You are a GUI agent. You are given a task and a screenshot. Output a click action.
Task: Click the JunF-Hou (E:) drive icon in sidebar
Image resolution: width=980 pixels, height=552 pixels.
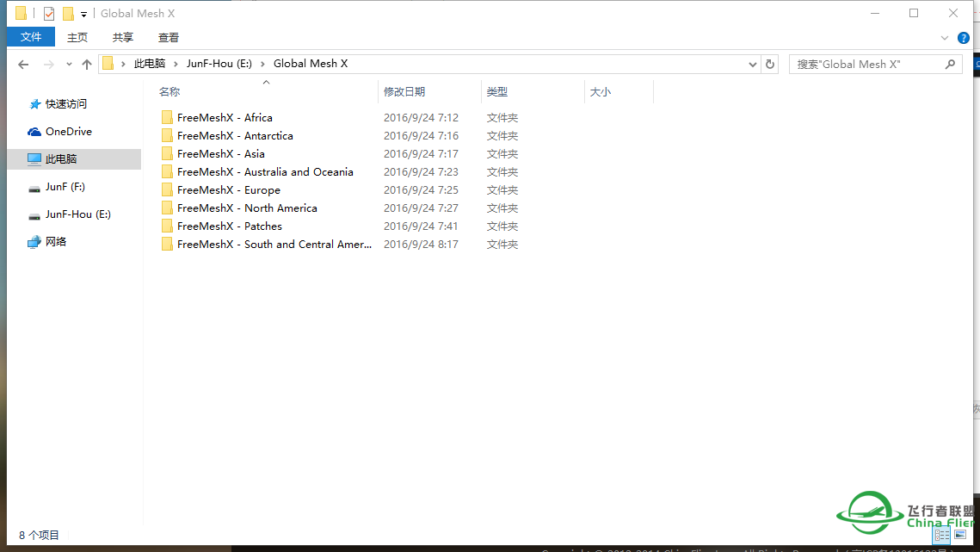click(x=34, y=214)
